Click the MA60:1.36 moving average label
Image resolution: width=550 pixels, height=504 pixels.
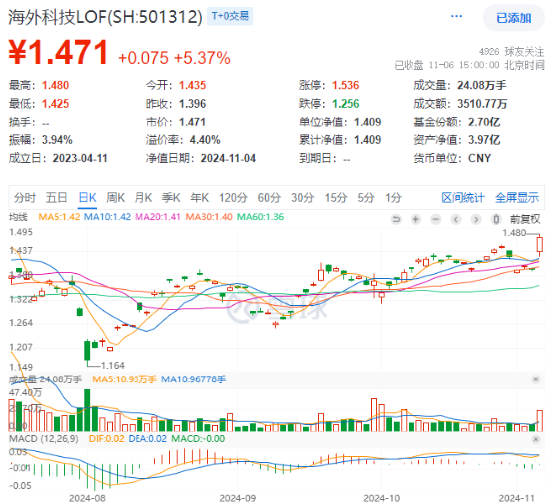click(261, 217)
